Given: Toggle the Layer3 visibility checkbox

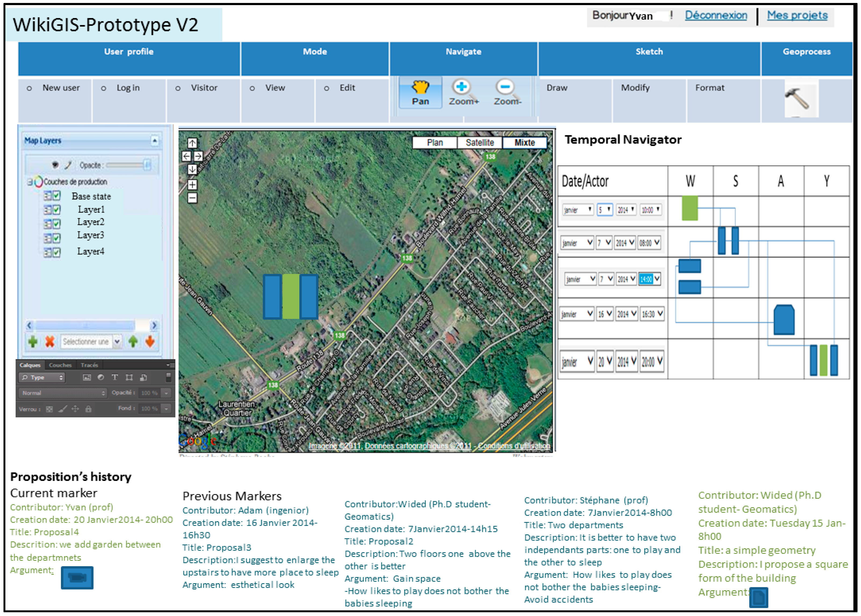Looking at the screenshot, I should tap(57, 238).
